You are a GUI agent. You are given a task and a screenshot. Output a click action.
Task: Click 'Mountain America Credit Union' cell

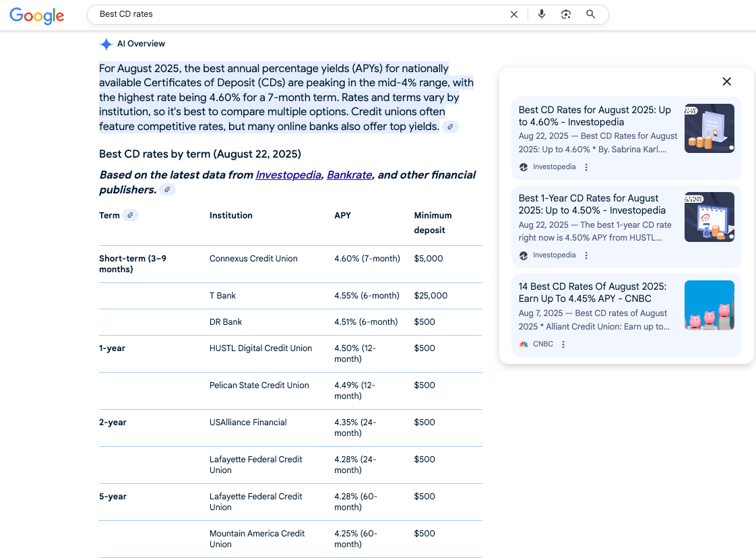tap(257, 538)
